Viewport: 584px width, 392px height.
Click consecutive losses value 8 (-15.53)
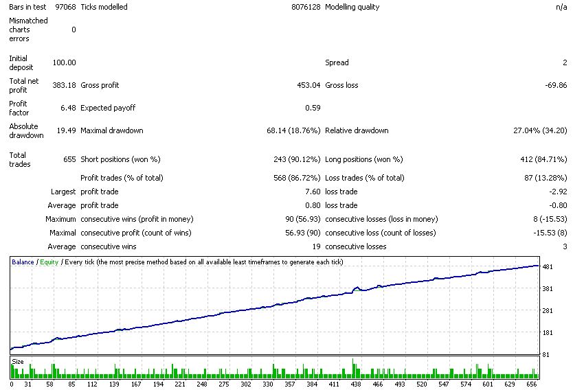coord(550,219)
